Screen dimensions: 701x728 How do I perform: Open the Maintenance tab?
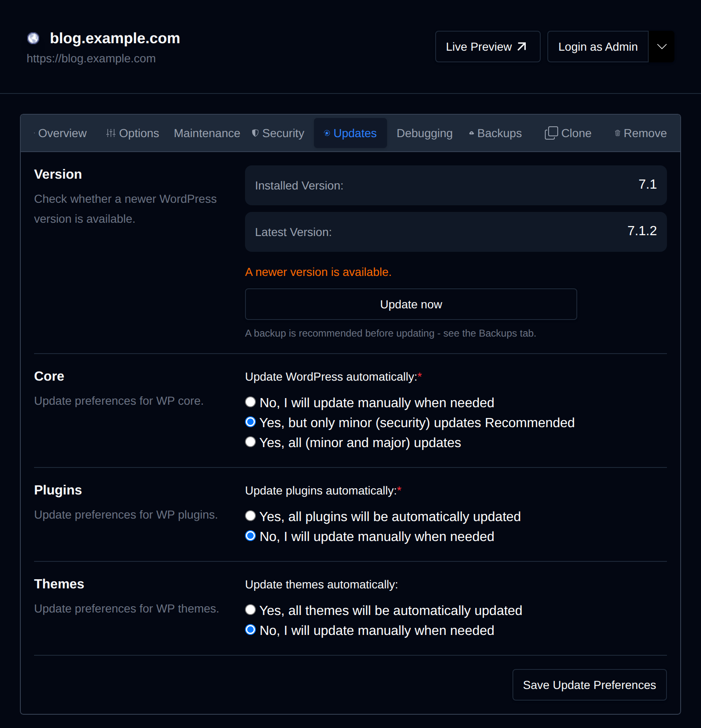(207, 133)
